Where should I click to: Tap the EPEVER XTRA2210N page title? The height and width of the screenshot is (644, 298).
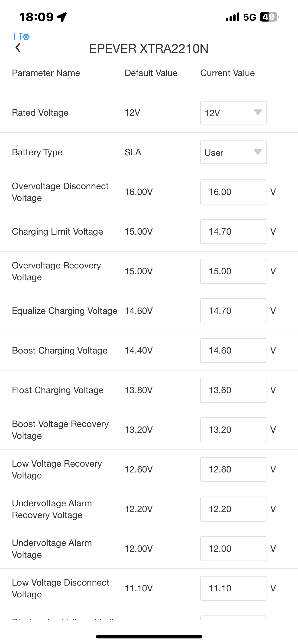[x=149, y=48]
